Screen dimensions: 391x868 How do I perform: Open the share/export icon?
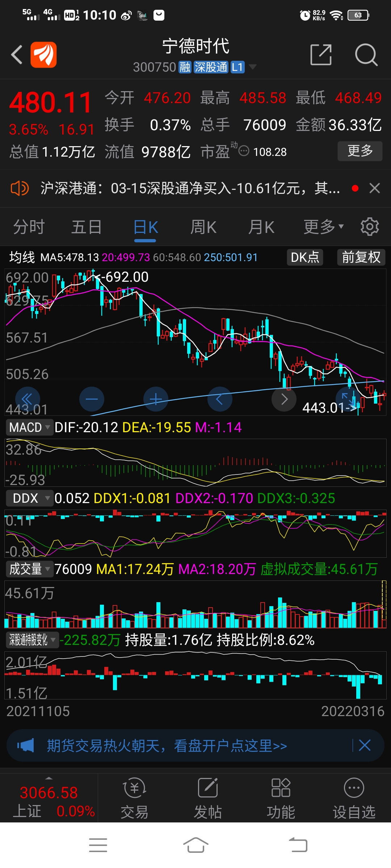[321, 55]
